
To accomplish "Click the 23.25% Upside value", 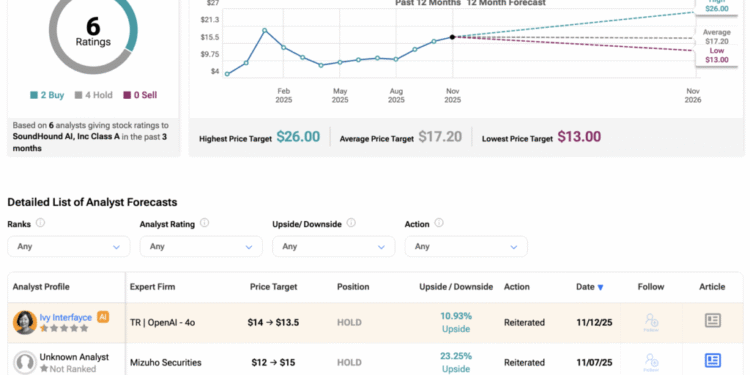I will tap(456, 363).
